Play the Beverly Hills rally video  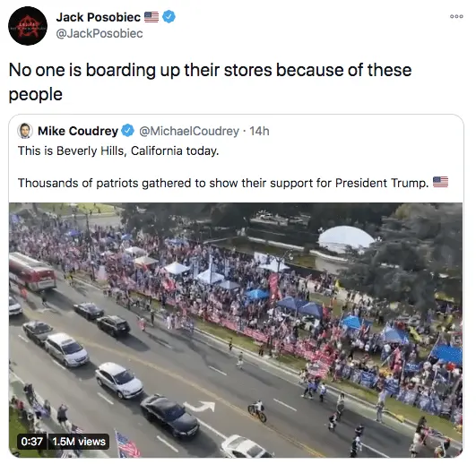[x=236, y=330]
